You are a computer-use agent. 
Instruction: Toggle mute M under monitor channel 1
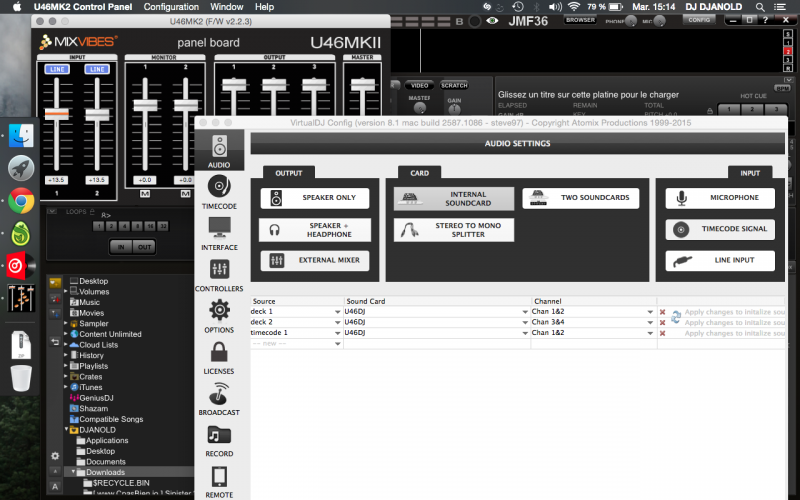[145, 194]
